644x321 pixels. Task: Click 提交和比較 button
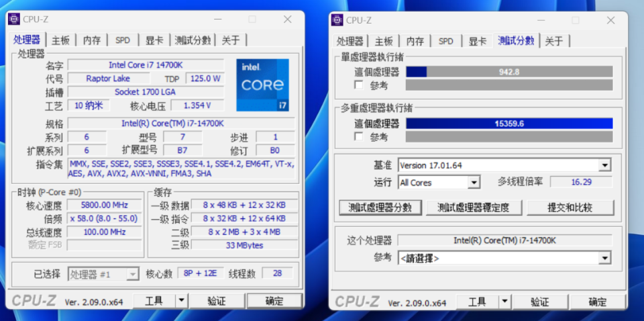coord(570,208)
